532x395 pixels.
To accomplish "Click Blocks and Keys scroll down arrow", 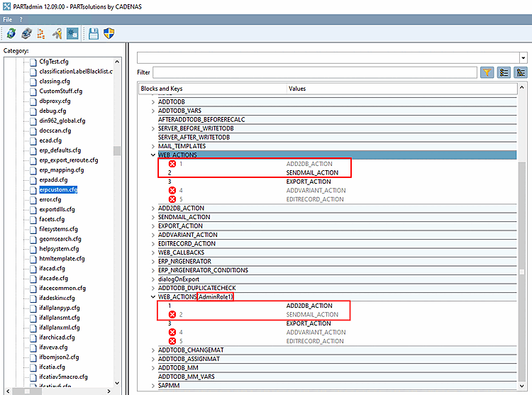I will click(x=522, y=386).
